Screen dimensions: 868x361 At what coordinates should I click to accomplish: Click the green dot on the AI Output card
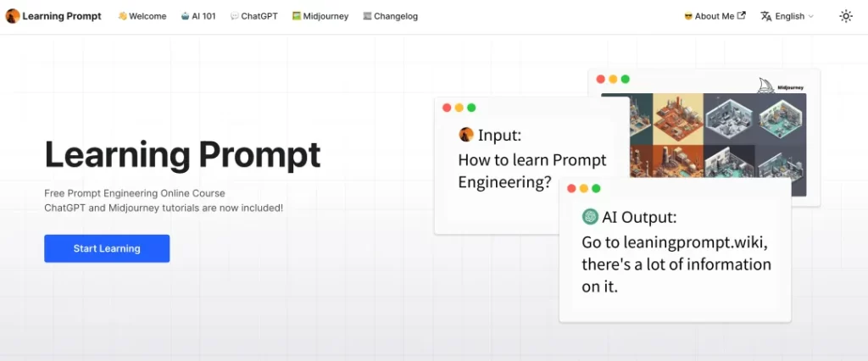[596, 188]
